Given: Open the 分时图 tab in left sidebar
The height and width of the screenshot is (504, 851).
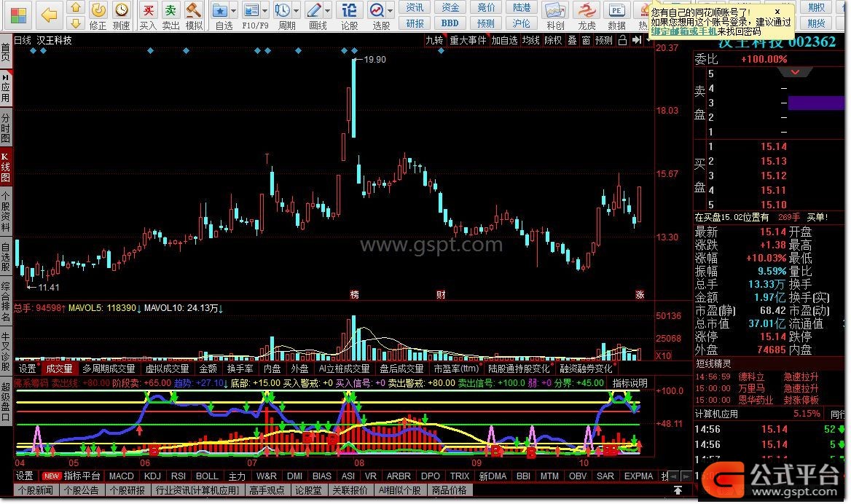Looking at the screenshot, I should tap(6, 128).
